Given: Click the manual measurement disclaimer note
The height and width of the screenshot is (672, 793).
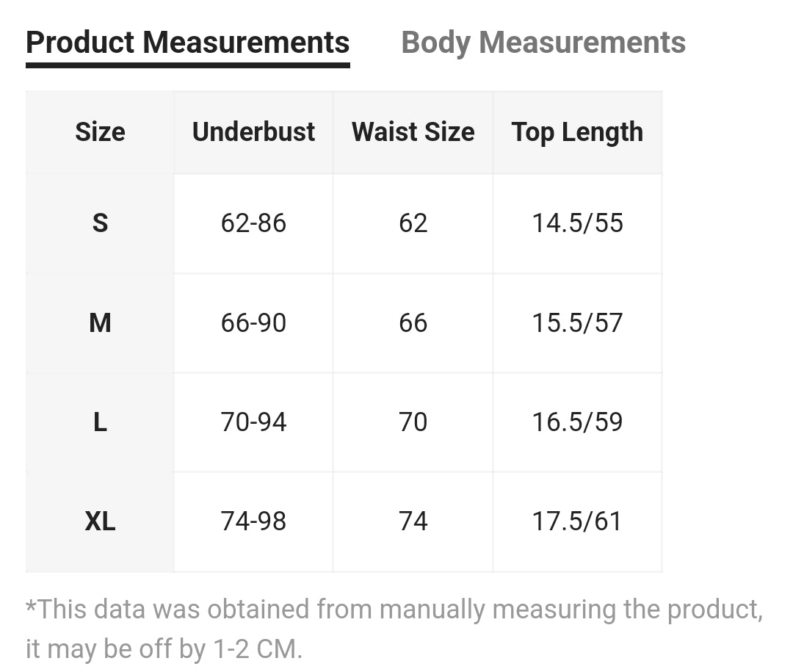Looking at the screenshot, I should point(394,628).
